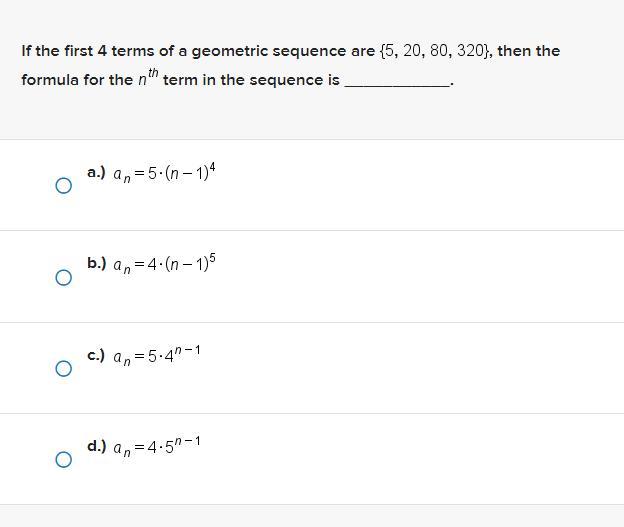Image resolution: width=624 pixels, height=527 pixels.
Task: Click the formula 5·(n – 1)⁴
Action: click(165, 174)
